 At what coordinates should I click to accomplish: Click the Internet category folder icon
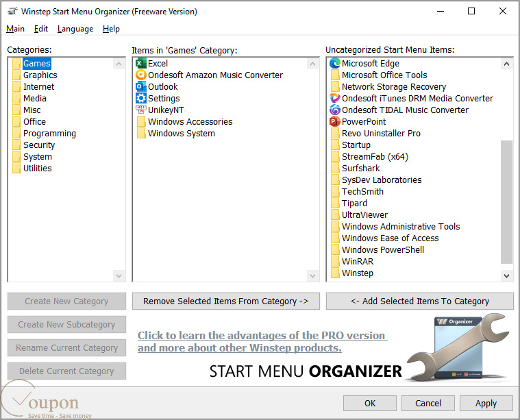click(x=16, y=86)
